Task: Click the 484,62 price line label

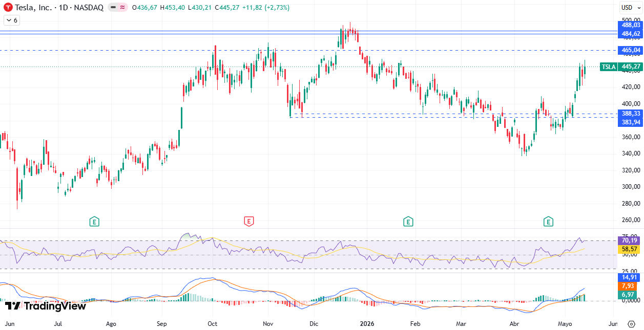Action: coord(631,34)
